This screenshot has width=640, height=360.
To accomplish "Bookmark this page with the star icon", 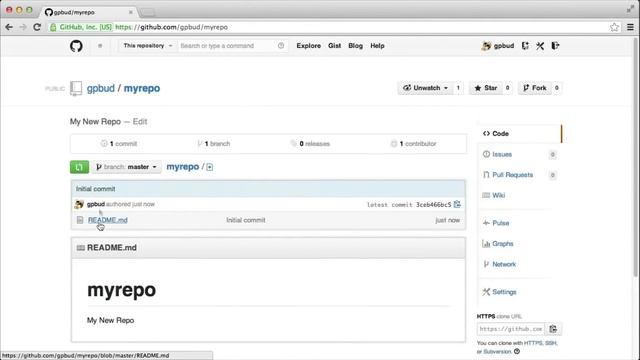I will [x=614, y=27].
